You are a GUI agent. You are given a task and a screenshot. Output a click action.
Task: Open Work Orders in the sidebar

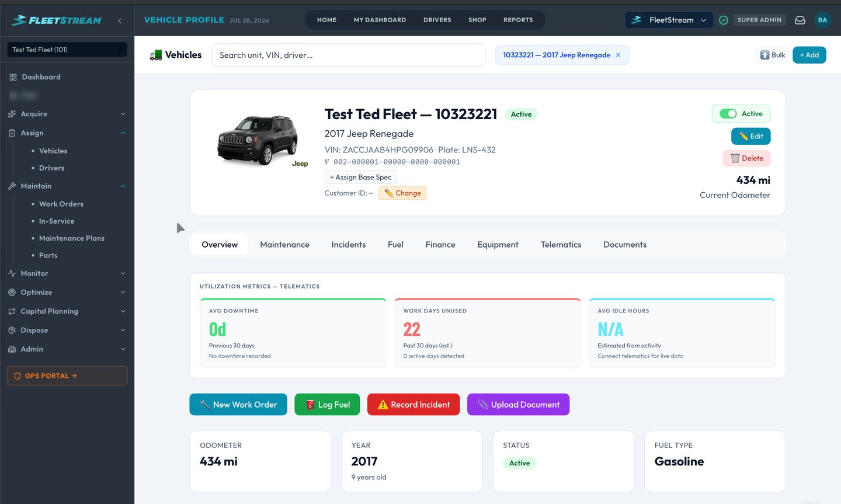click(61, 204)
